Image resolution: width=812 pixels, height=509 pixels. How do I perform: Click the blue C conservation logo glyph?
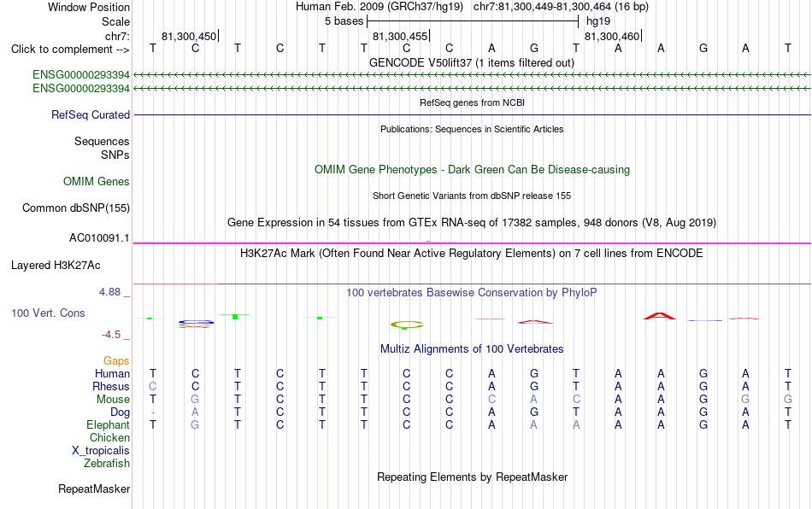[196, 323]
